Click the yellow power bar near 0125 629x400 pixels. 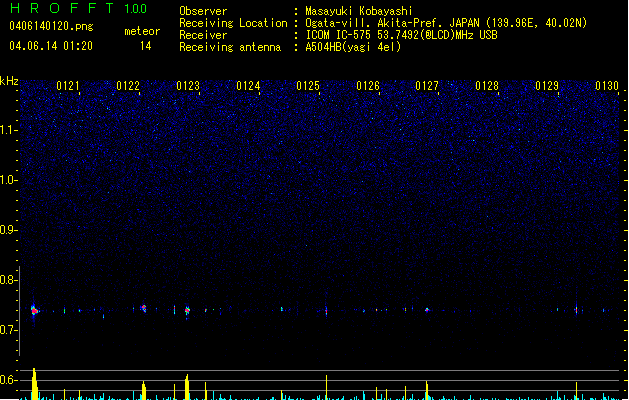(326, 387)
